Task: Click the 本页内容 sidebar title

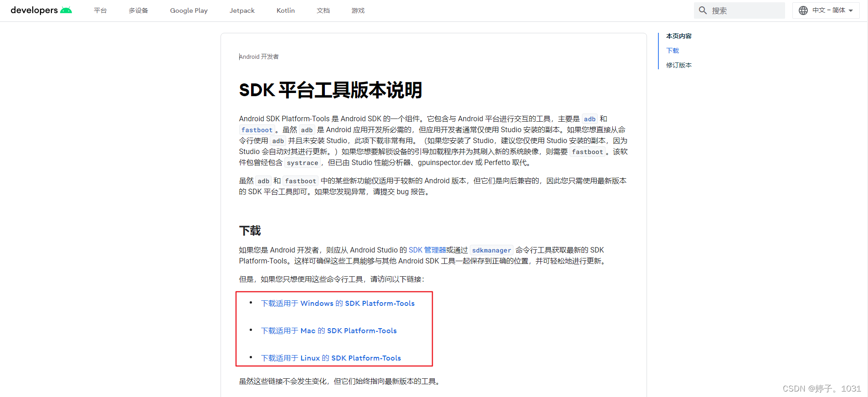Action: (x=679, y=36)
